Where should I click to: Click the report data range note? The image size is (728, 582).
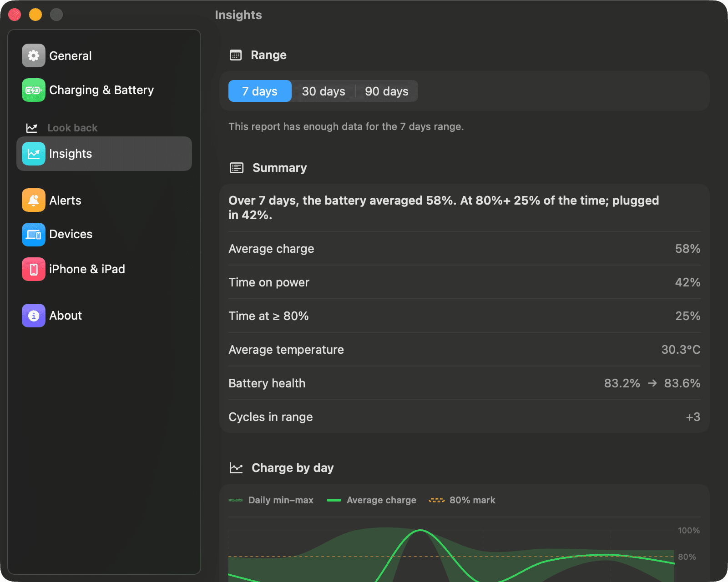pos(346,126)
